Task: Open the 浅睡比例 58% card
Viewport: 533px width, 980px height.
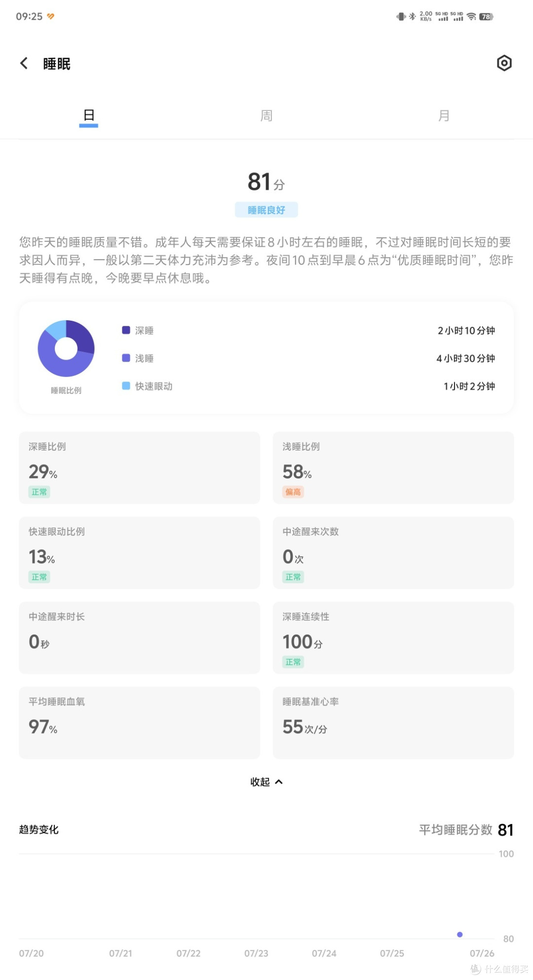Action: [393, 468]
